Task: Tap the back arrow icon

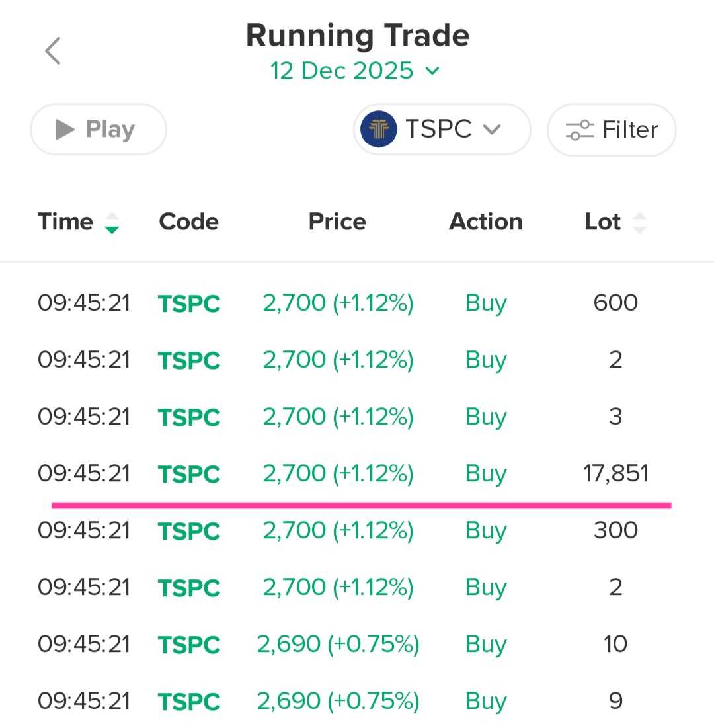Action: pos(53,51)
